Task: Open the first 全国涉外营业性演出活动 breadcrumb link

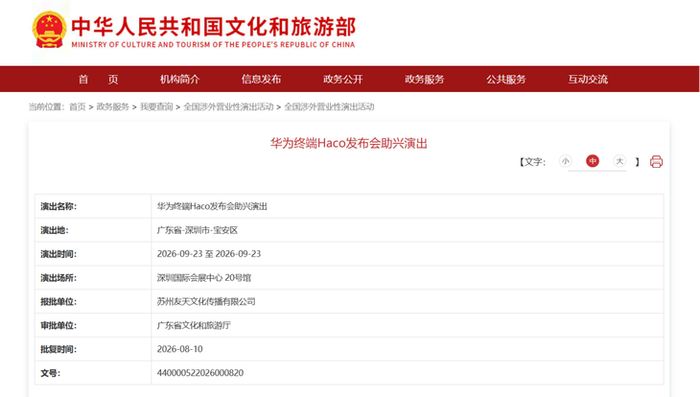Action: pos(228,107)
